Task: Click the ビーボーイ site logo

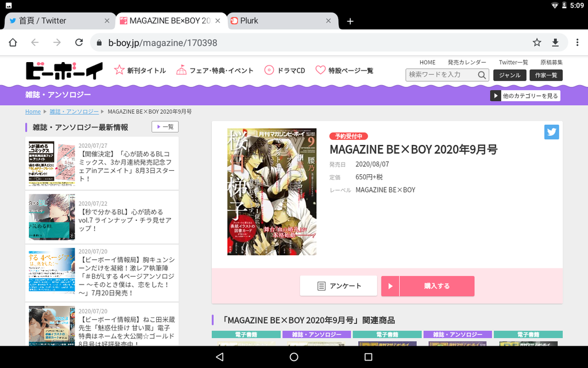Action: tap(64, 71)
